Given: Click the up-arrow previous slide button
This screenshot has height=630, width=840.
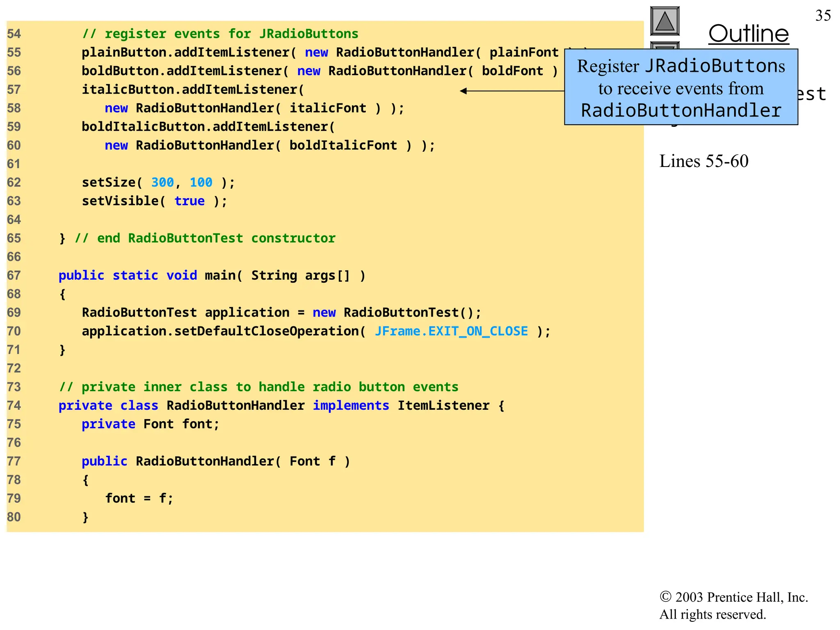Looking at the screenshot, I should 664,21.
